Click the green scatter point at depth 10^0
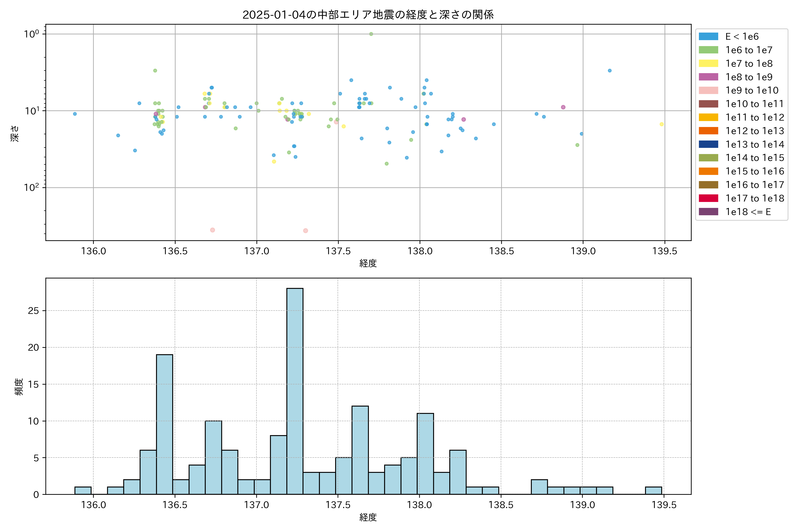Image resolution: width=798 pixels, height=532 pixels. 371,34
